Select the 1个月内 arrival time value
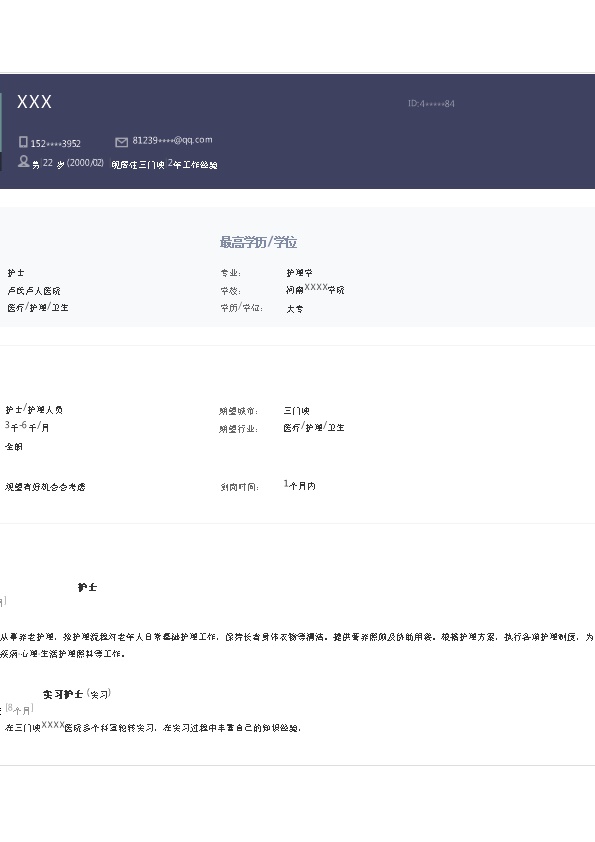The image size is (595, 842). (300, 485)
